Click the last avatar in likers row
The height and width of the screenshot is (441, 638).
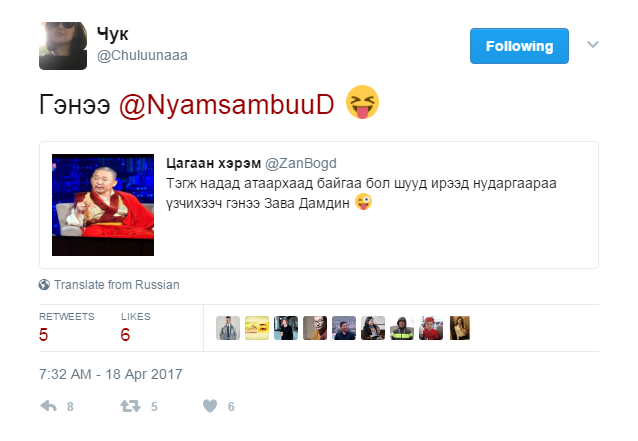point(460,328)
